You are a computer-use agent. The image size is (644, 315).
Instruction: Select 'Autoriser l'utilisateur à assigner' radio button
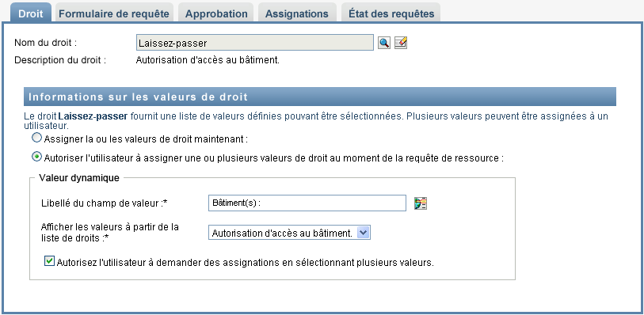click(x=37, y=157)
